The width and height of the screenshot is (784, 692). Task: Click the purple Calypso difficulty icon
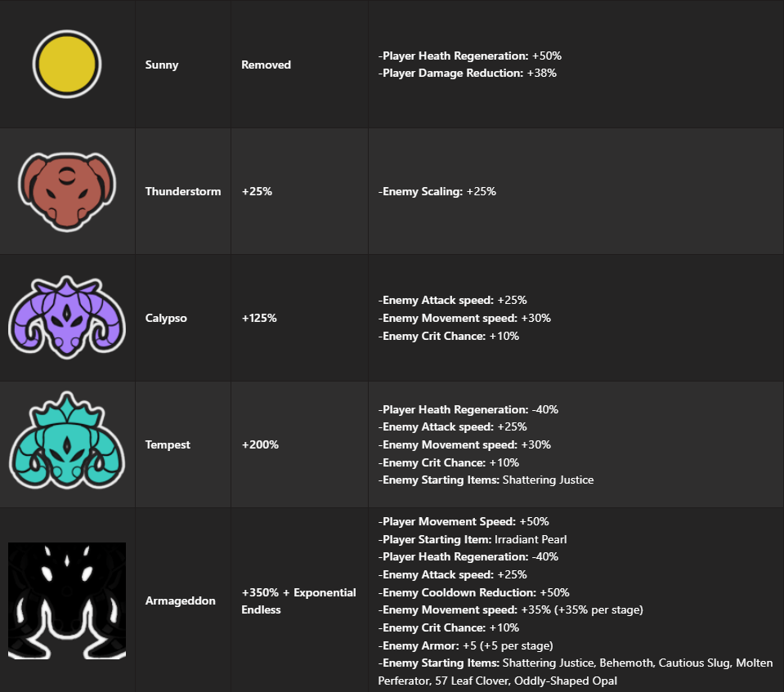[x=67, y=318]
